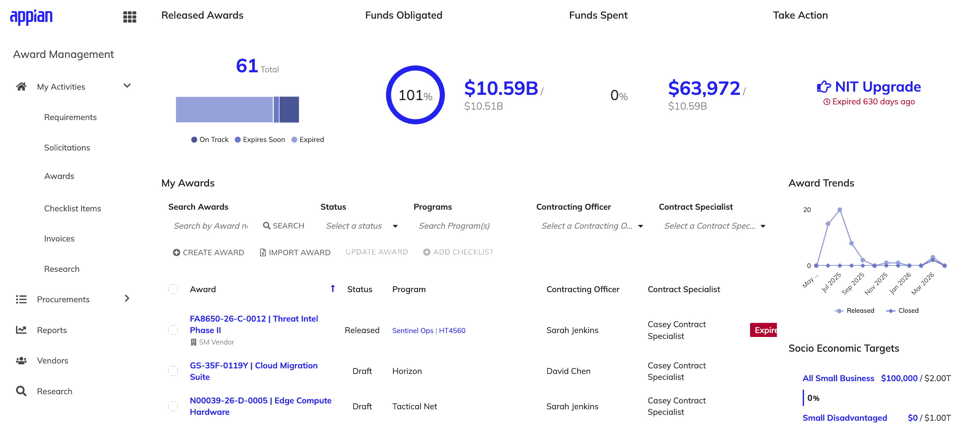Open Invoices in the sidebar

coord(59,238)
